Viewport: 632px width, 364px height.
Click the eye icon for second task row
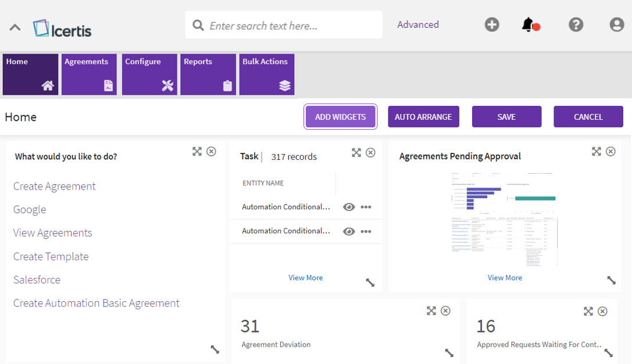click(349, 231)
